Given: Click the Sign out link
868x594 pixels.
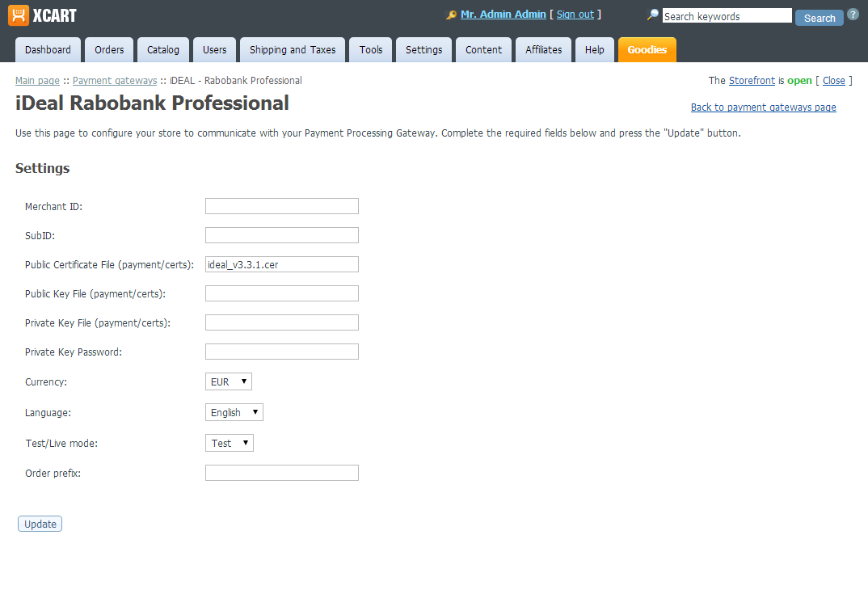Looking at the screenshot, I should click(575, 15).
